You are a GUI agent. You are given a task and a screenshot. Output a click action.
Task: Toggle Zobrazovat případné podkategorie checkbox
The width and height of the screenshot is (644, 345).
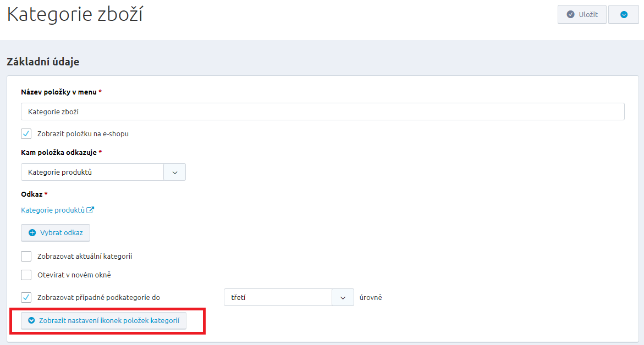coord(26,297)
